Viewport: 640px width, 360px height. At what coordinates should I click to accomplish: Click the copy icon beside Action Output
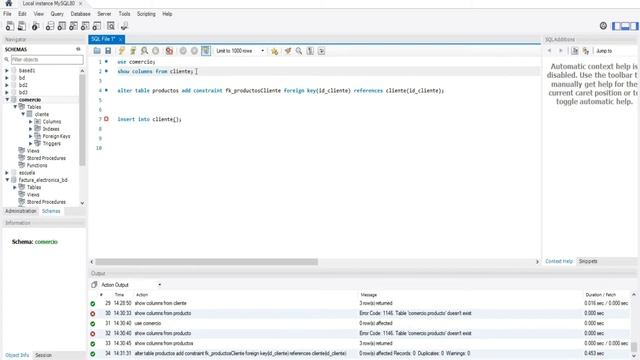(x=94, y=284)
